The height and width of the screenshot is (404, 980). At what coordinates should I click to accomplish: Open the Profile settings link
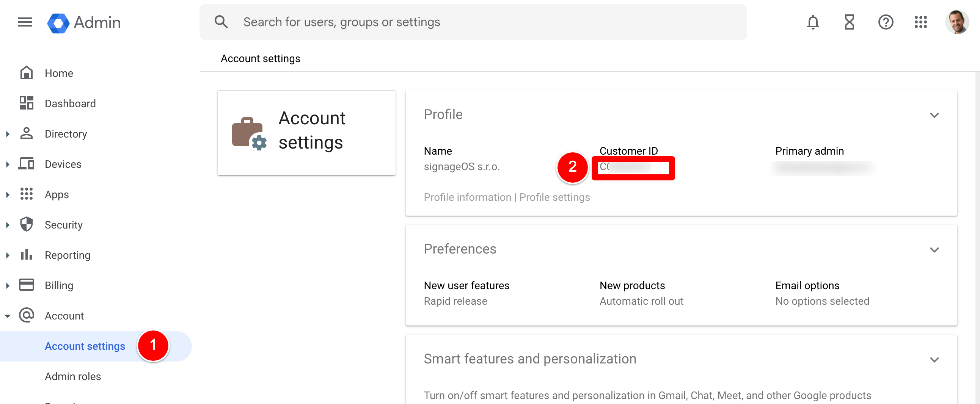554,197
